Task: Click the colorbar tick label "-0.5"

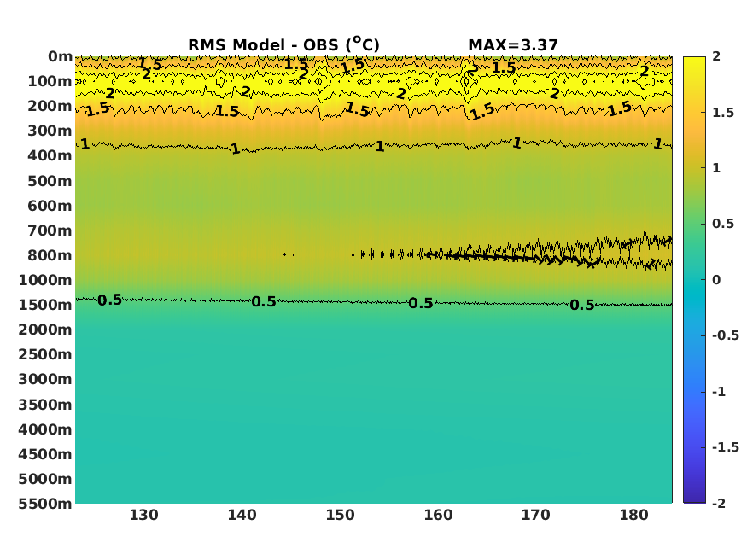Action: click(726, 335)
